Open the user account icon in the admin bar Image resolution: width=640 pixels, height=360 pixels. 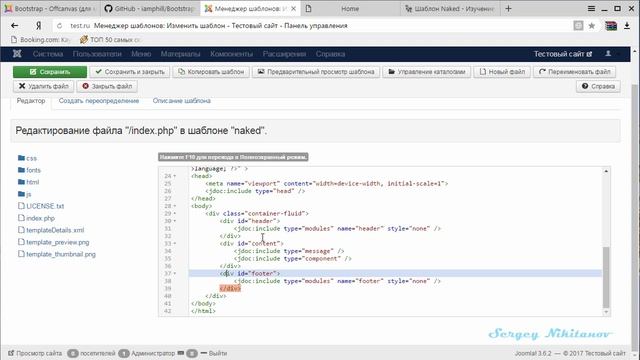pyautogui.click(x=608, y=53)
